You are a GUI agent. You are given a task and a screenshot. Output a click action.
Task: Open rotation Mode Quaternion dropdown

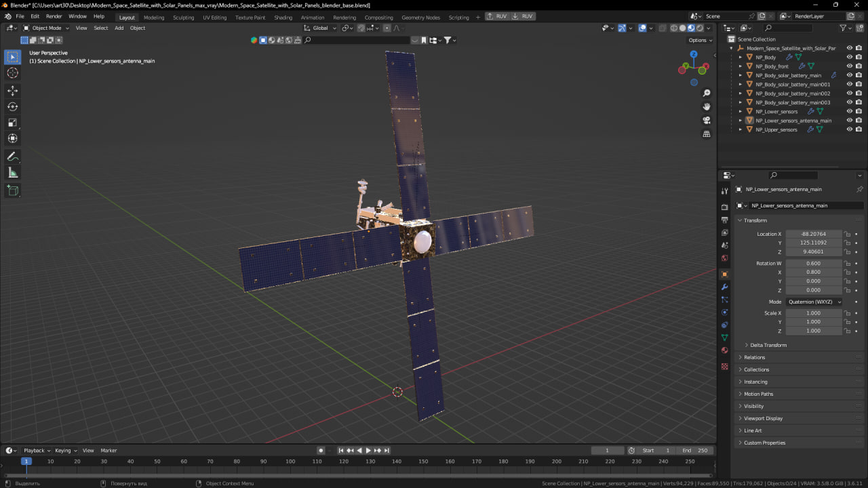(x=814, y=302)
